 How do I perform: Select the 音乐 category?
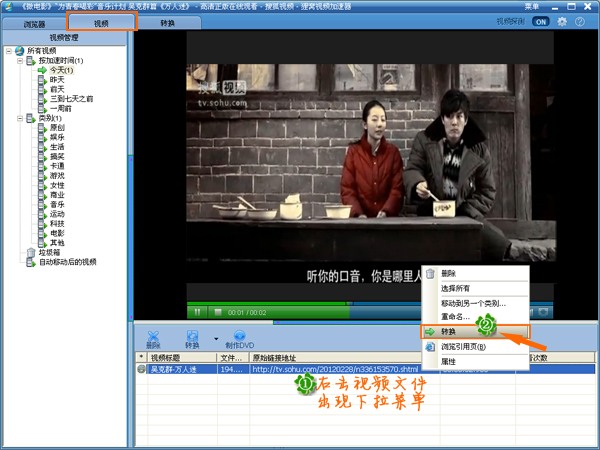click(57, 204)
